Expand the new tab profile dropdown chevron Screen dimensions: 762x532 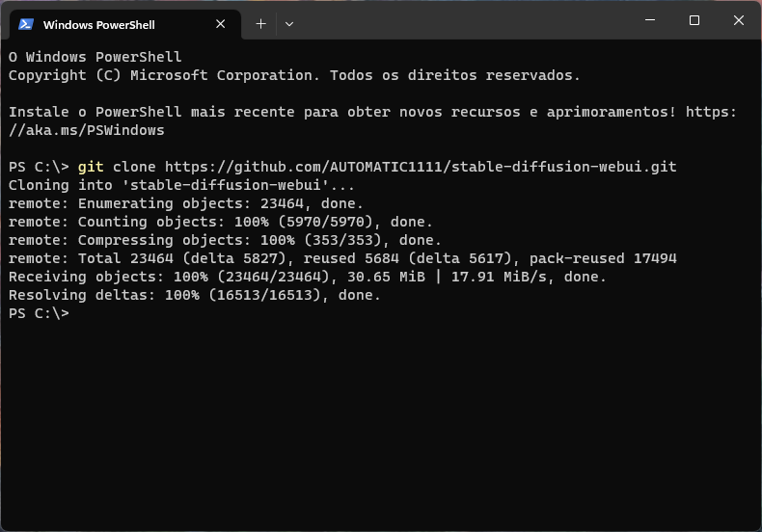[289, 24]
